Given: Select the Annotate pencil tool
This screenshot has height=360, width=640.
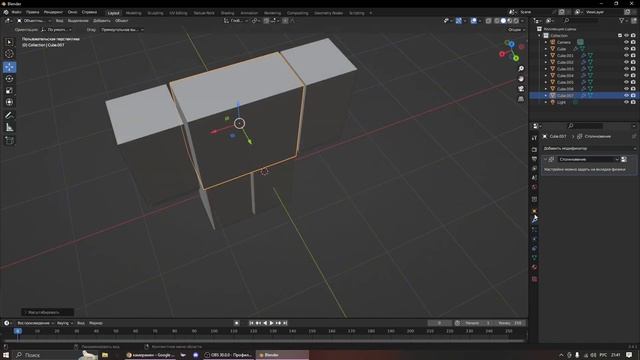Looking at the screenshot, I should tap(9, 116).
